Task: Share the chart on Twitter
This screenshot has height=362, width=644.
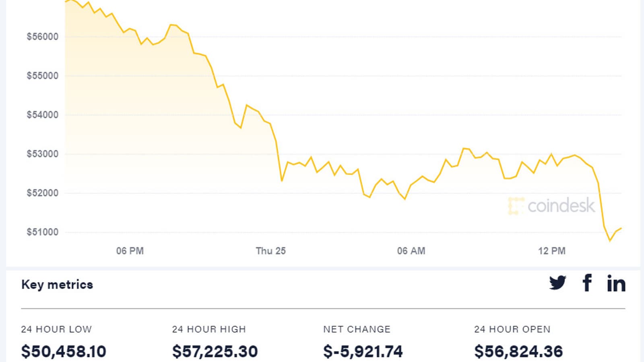Action: 557,283
